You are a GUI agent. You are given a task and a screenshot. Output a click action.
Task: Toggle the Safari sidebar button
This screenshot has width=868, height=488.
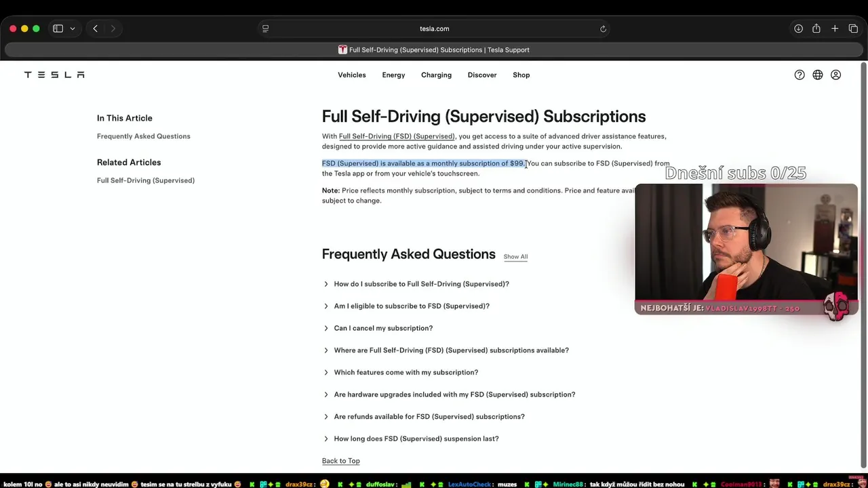[58, 28]
